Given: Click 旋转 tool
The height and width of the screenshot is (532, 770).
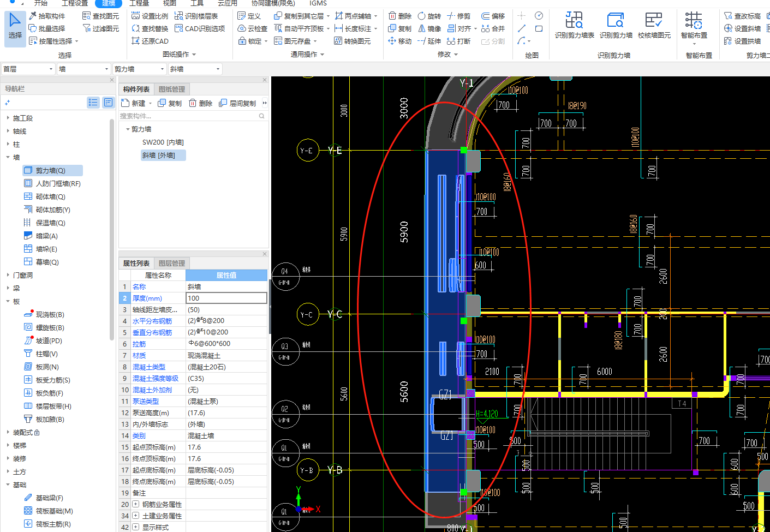Looking at the screenshot, I should [x=429, y=16].
